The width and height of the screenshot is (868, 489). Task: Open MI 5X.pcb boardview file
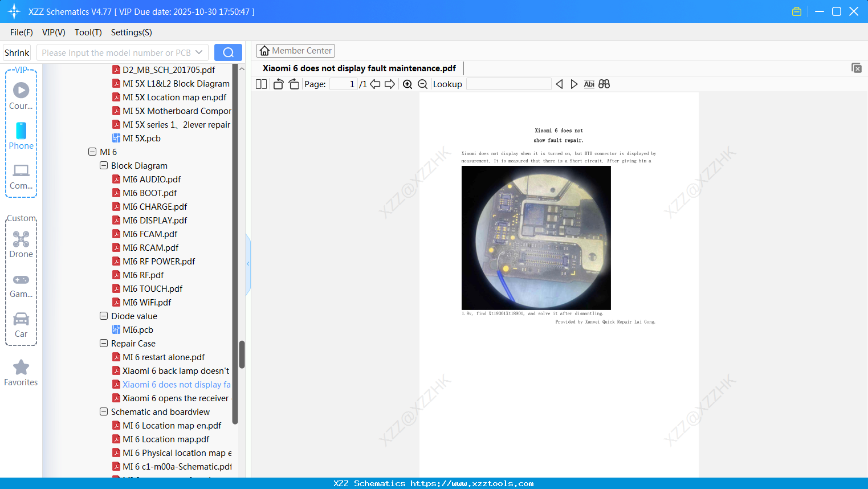pos(141,138)
